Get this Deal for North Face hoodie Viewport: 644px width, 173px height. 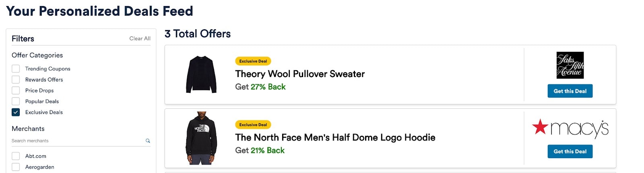click(570, 151)
